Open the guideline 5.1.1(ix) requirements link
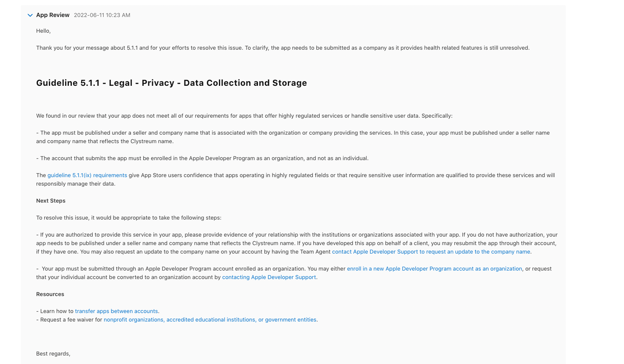 pos(87,175)
